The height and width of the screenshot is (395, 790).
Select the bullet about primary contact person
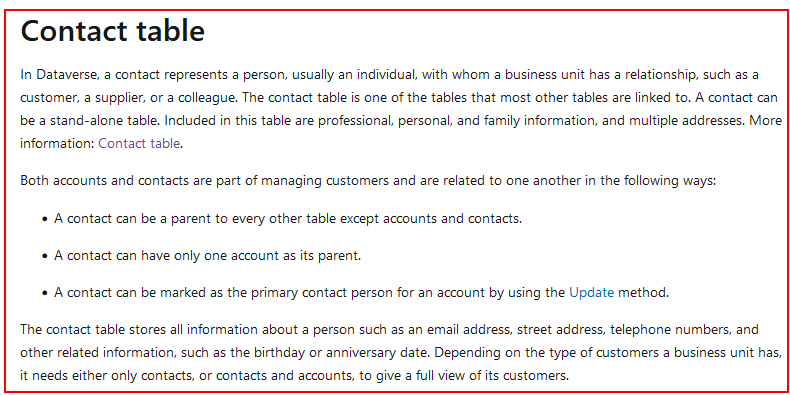pos(362,293)
